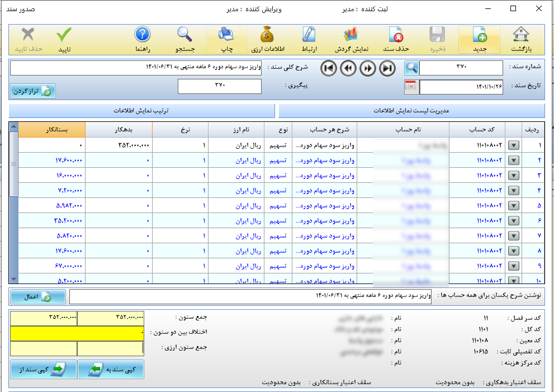Viewport: 554px width, 392px height.
Task: Expand the dropdown arrow in row ۴
Action: click(x=513, y=191)
